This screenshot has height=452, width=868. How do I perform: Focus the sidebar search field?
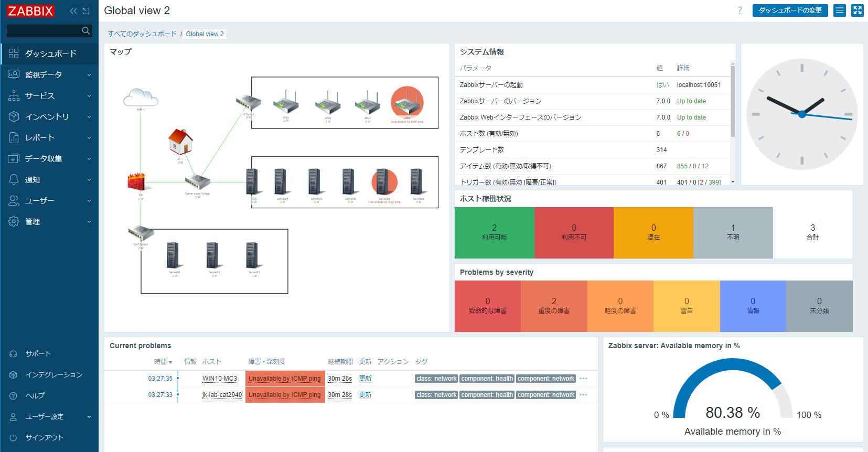(x=49, y=31)
